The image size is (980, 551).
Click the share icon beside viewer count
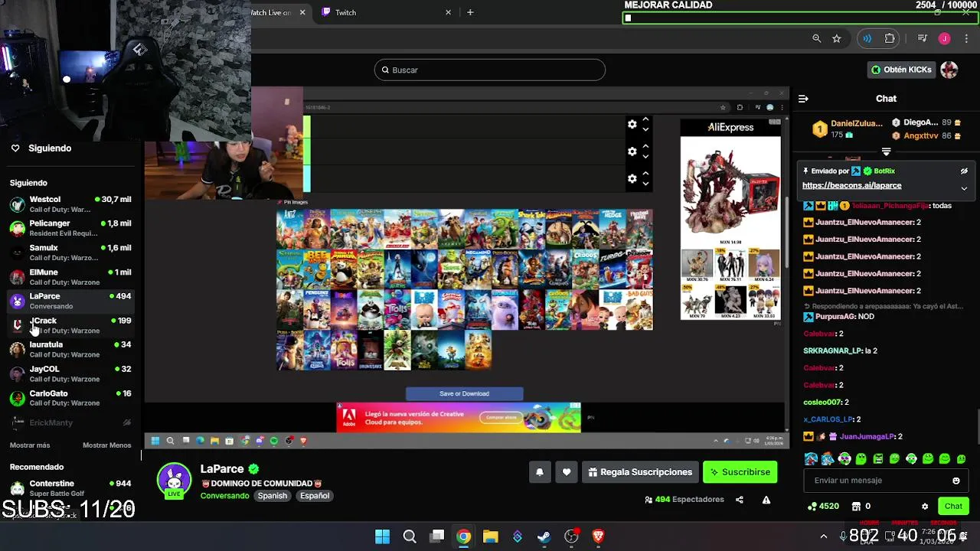(x=740, y=500)
